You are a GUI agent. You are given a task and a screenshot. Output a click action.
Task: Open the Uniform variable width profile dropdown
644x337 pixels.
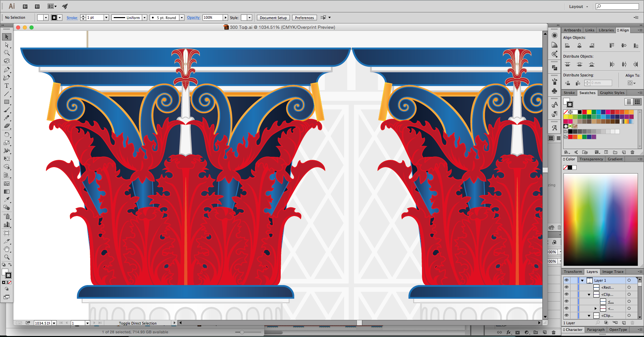coord(145,18)
